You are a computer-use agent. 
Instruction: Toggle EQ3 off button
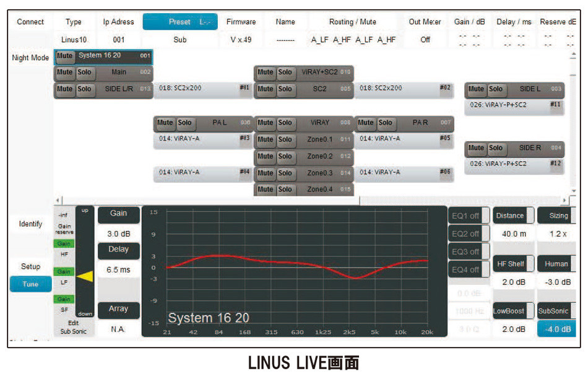469,251
